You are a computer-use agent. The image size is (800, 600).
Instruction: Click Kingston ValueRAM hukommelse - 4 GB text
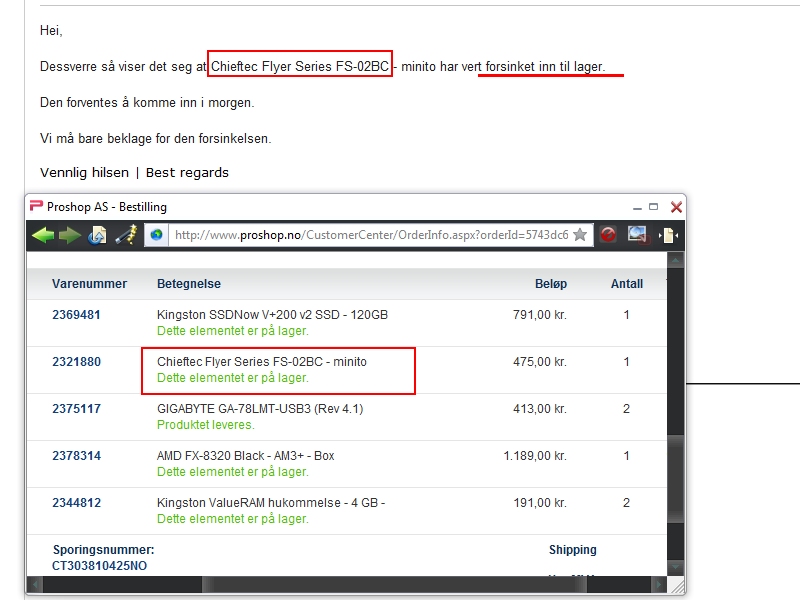[271, 503]
